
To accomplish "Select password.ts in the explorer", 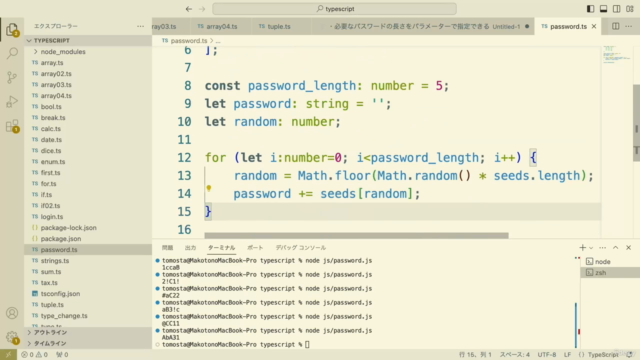I will pyautogui.click(x=88, y=250).
